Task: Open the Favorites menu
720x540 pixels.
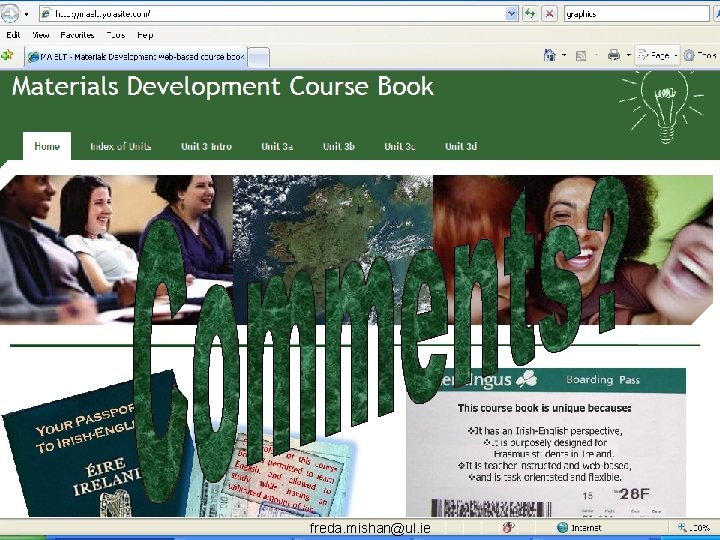Action: (x=77, y=35)
